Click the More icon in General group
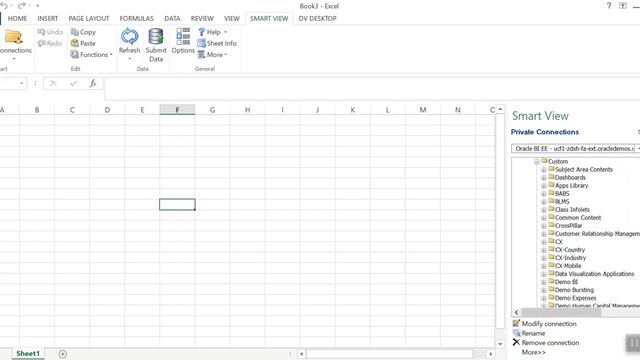The image size is (640, 360). 201,54
